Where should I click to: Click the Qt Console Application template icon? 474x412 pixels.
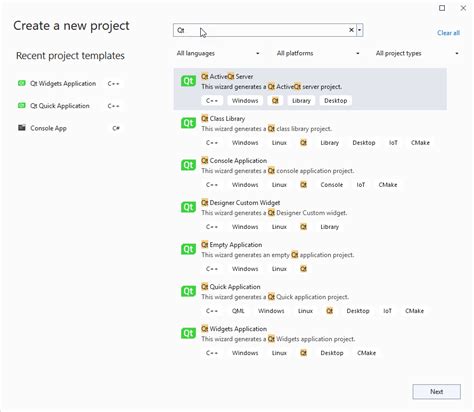click(x=188, y=165)
